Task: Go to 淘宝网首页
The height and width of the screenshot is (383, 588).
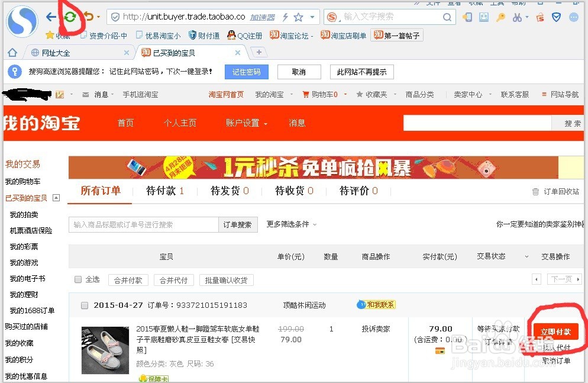Action: [226, 95]
